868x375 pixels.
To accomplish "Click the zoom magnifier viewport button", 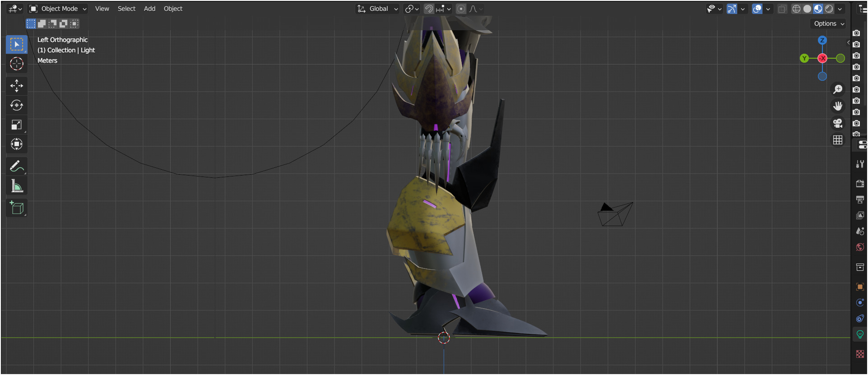I will (x=838, y=89).
